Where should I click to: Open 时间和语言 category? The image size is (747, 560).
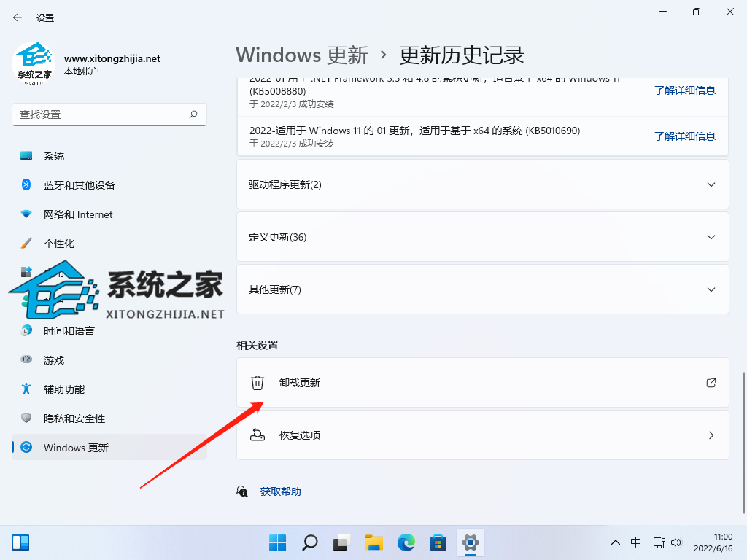pos(109,330)
